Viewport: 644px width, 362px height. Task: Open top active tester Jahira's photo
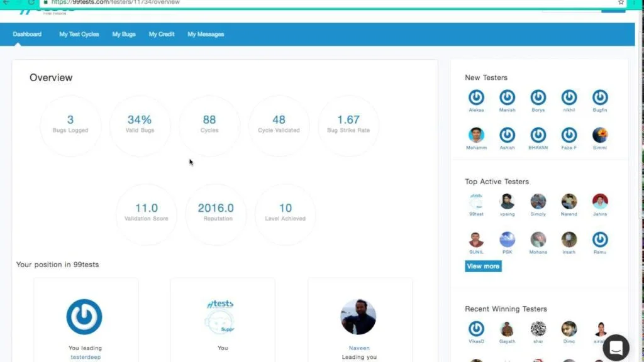pos(599,202)
